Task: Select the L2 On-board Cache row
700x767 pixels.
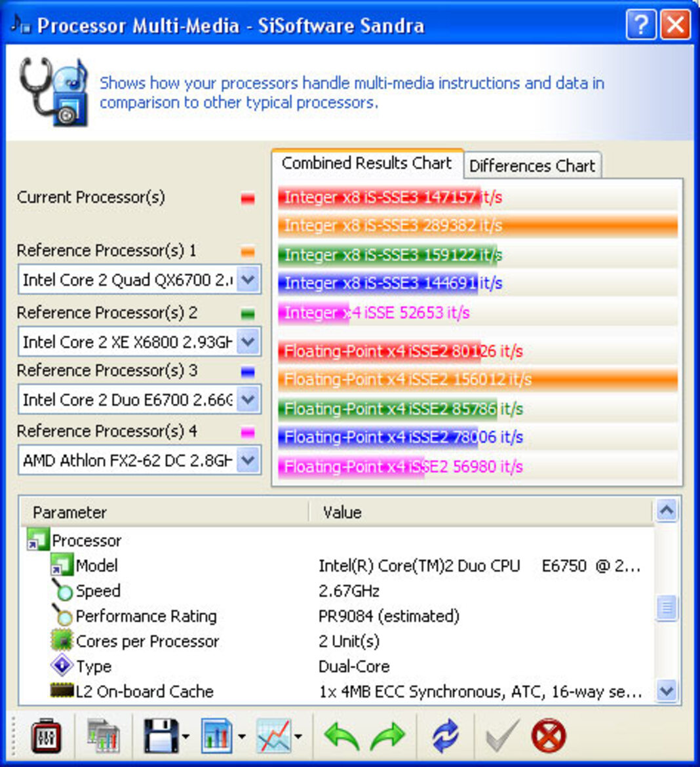Action: click(x=336, y=691)
